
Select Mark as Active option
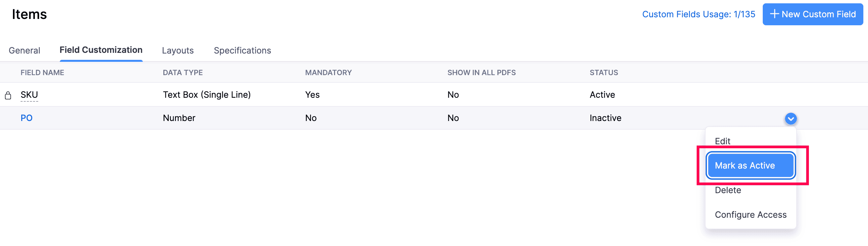(x=750, y=165)
